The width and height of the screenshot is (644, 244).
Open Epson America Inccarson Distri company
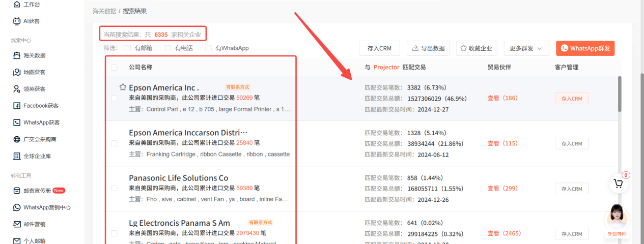point(188,133)
